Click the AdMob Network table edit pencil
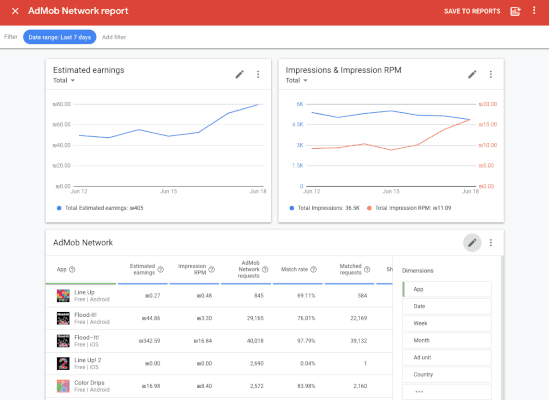This screenshot has height=400, width=549. [x=472, y=243]
